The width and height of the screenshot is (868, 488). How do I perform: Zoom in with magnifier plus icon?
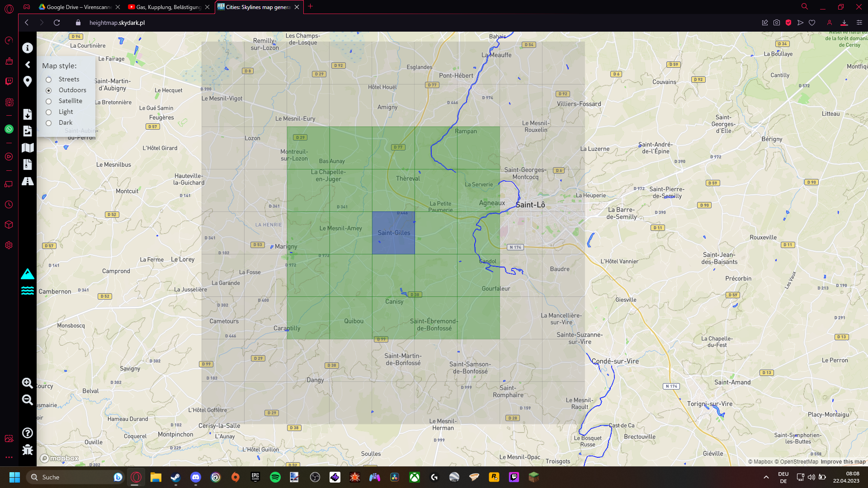coord(28,383)
